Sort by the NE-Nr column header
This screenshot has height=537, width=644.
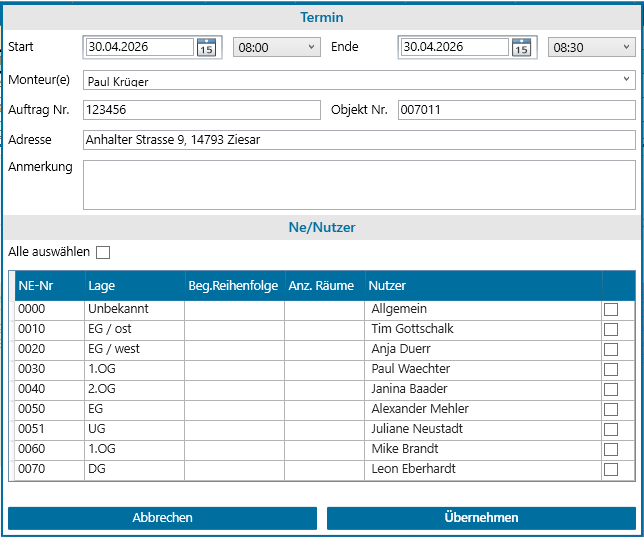50,286
